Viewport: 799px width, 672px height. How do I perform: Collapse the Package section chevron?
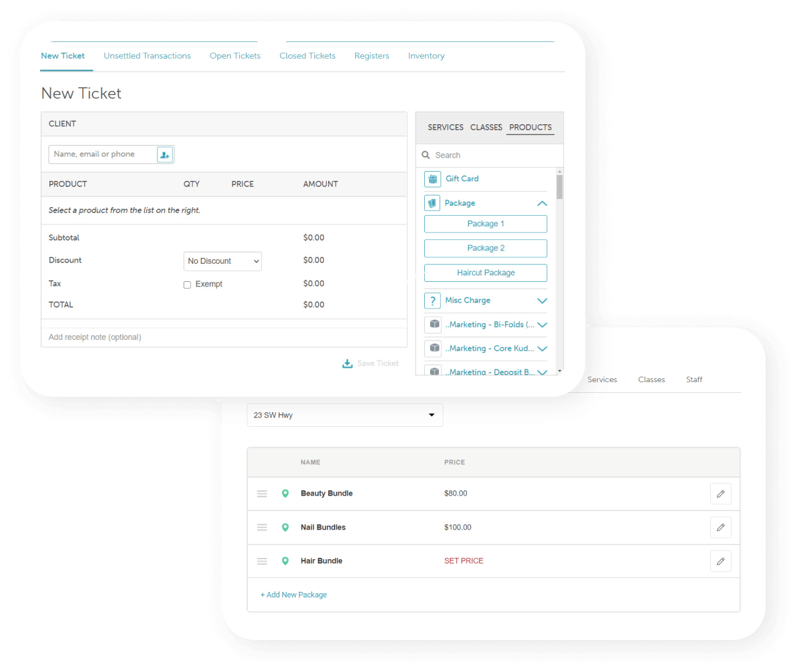[542, 203]
